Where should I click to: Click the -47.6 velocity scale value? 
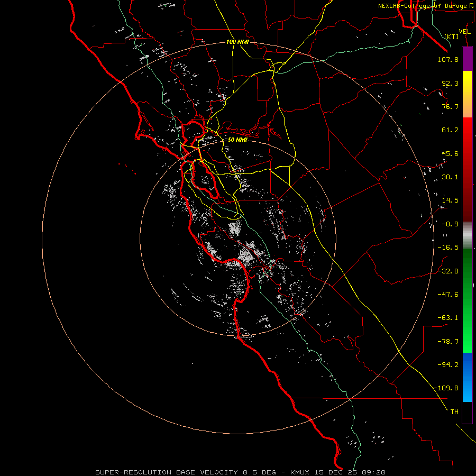pyautogui.click(x=448, y=295)
